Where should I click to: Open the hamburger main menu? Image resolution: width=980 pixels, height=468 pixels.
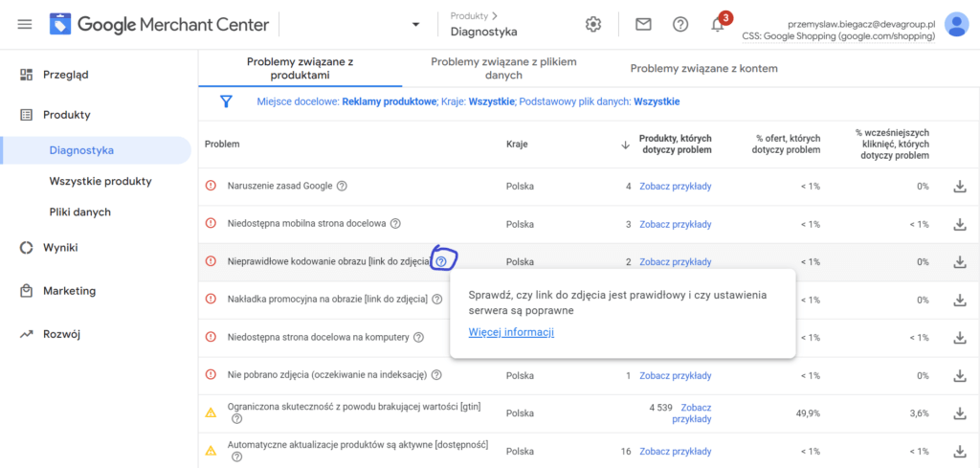25,24
